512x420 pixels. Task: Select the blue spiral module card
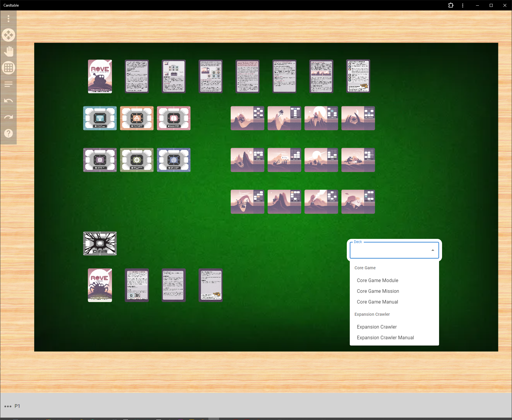click(x=174, y=160)
